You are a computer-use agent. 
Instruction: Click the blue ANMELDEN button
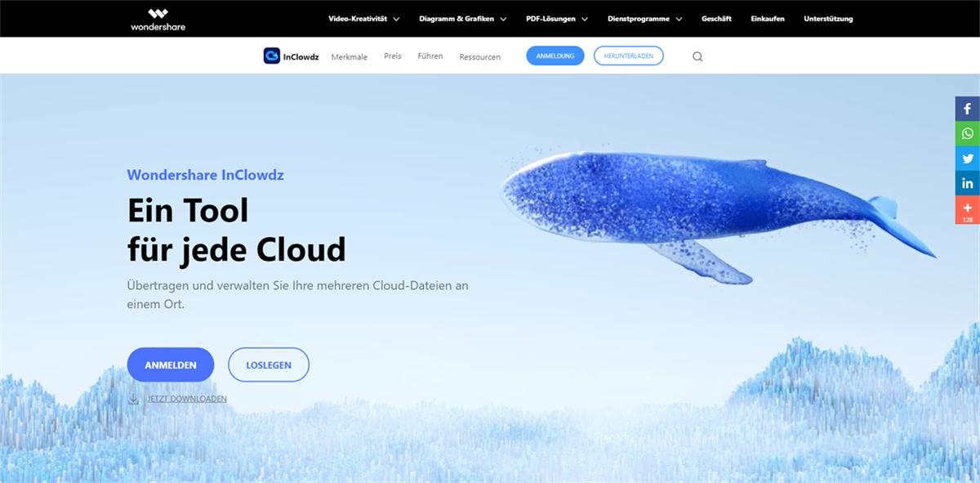171,364
